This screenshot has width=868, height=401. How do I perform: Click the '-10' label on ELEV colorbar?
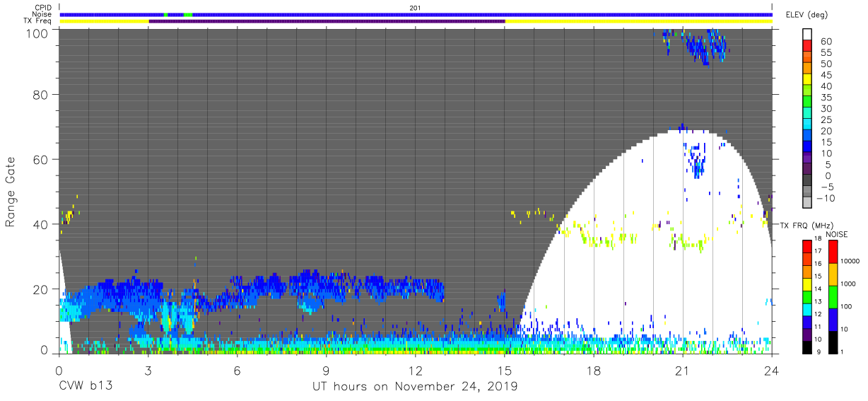click(x=826, y=198)
